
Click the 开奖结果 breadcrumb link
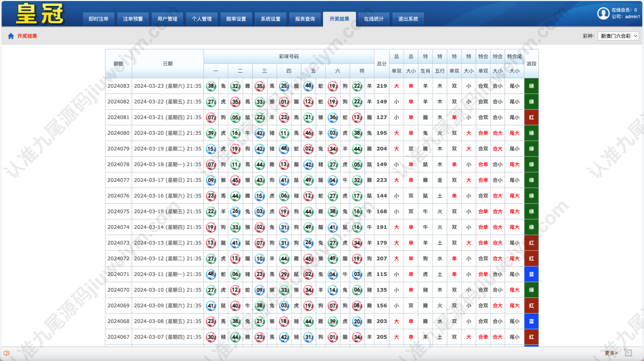click(27, 36)
